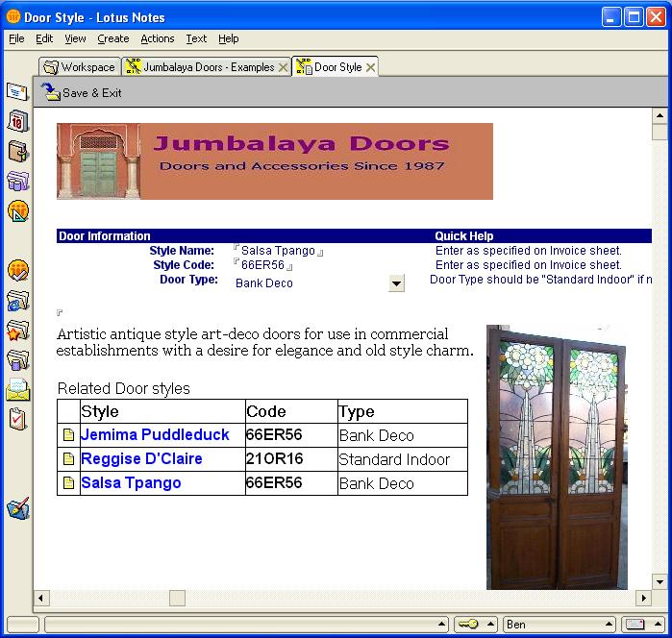The width and height of the screenshot is (672, 638).
Task: Click the horizontal scrollbar thumb
Action: [x=177, y=598]
